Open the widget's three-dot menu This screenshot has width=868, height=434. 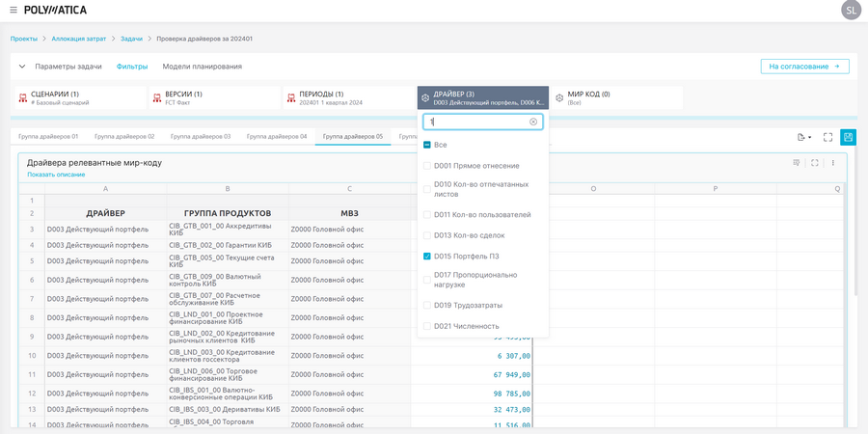click(832, 163)
